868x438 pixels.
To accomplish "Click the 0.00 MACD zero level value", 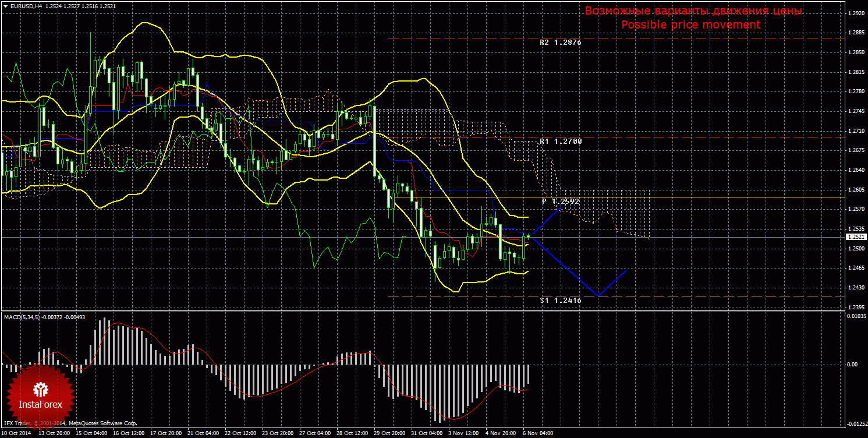I will click(x=852, y=365).
